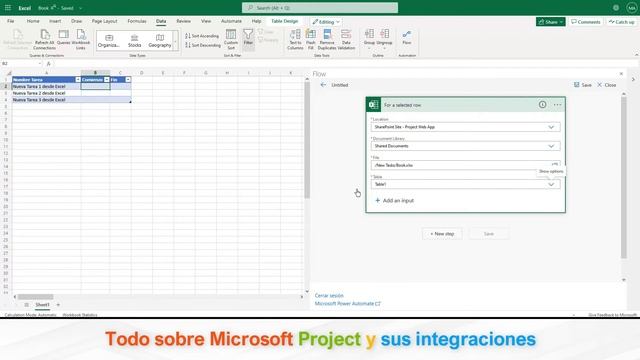Click Add an input
Image resolution: width=640 pixels, height=360 pixels.
394,200
